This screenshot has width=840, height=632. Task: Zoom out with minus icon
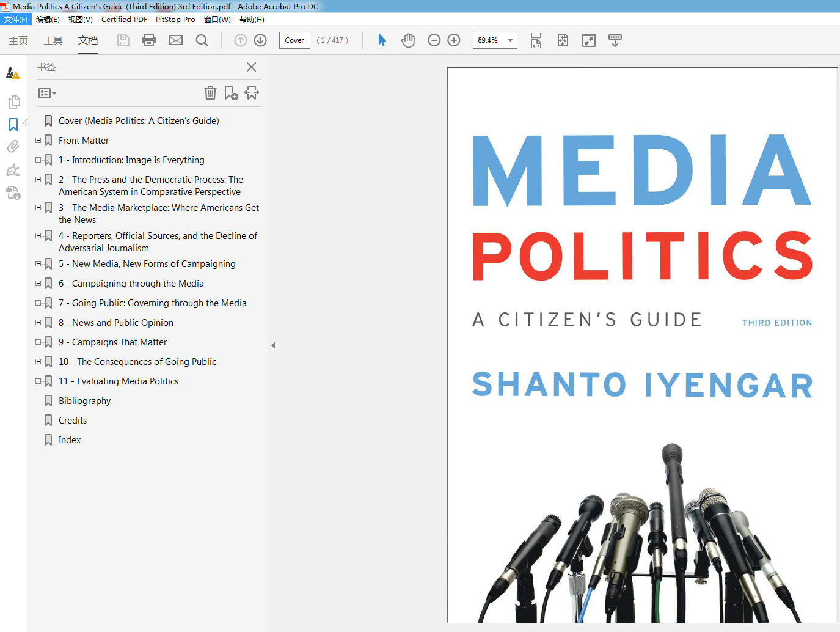click(434, 40)
